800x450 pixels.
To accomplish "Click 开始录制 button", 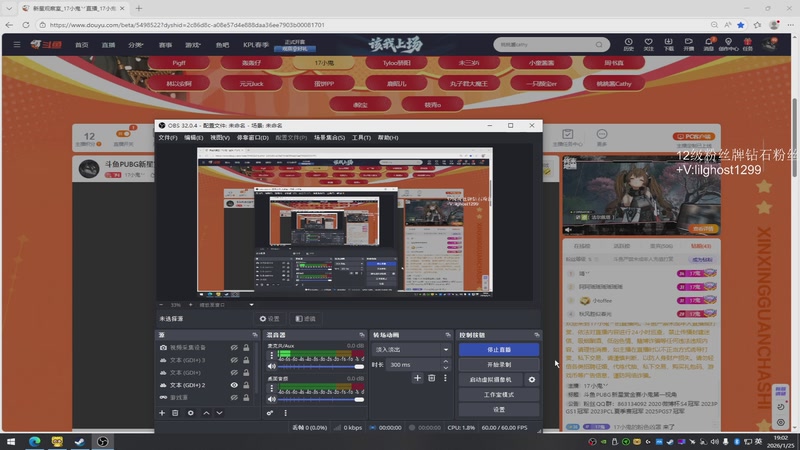I will (499, 365).
